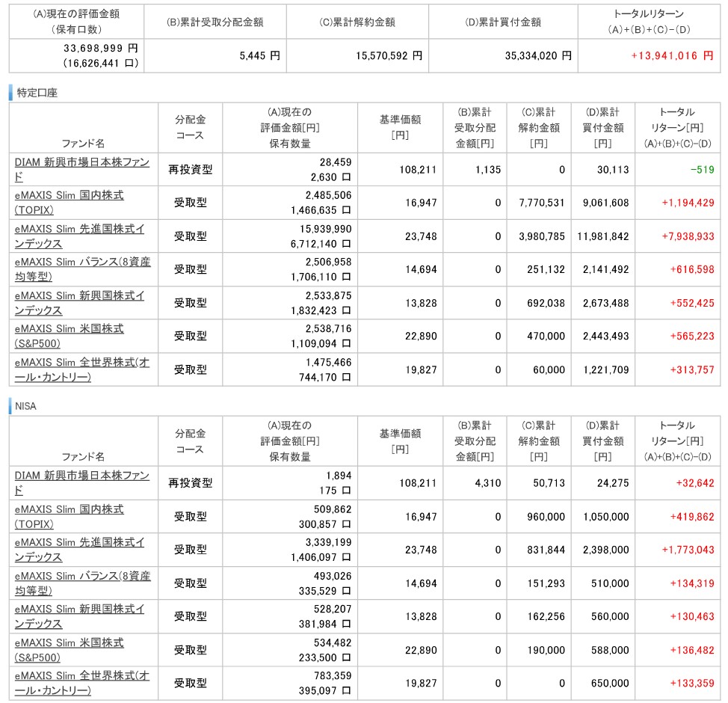This screenshot has height=703, width=728.
Task: Click total return value +13,941,016 円
Action: coord(672,56)
